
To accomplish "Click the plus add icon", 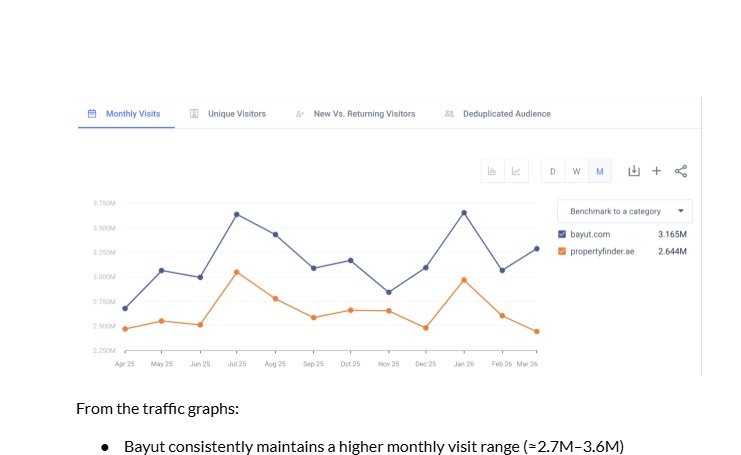I will coord(656,171).
